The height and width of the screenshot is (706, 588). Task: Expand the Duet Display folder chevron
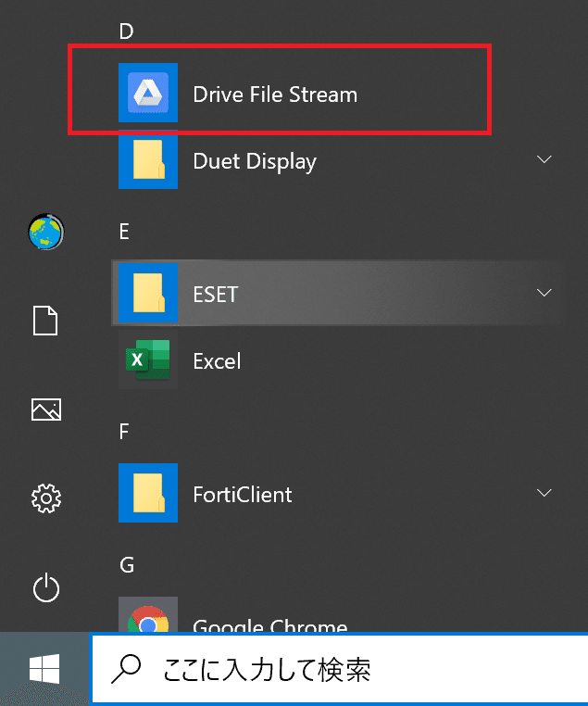(544, 159)
